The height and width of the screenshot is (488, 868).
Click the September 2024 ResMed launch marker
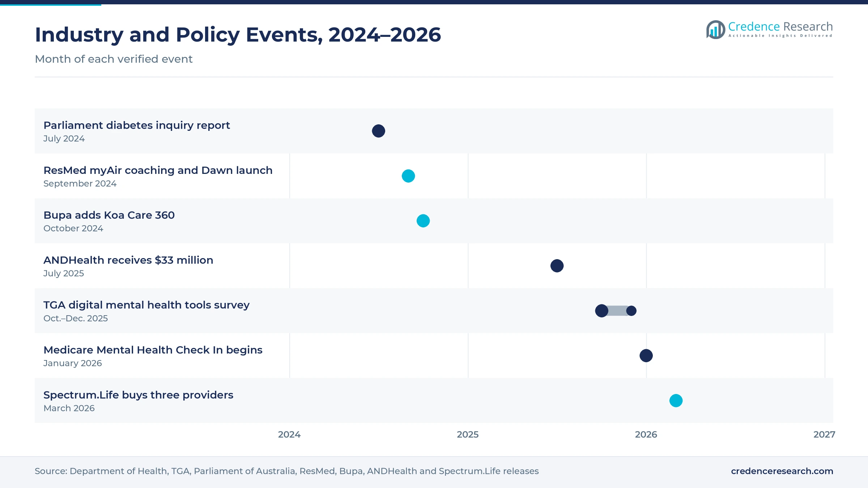408,176
